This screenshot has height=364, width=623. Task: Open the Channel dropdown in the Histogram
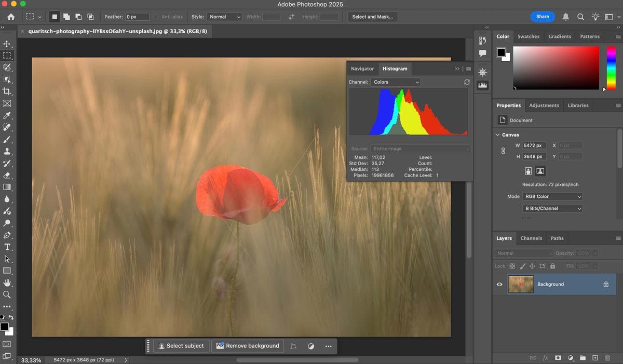point(395,82)
